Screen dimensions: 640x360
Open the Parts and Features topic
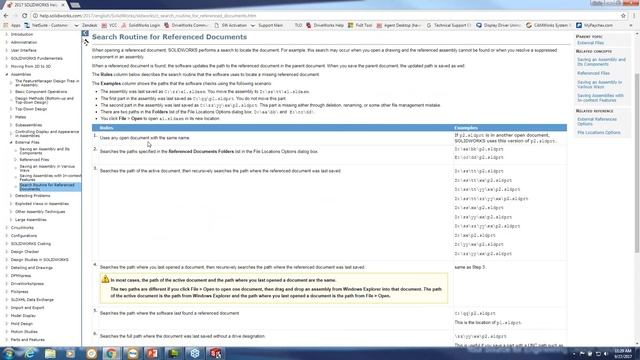[27, 340]
